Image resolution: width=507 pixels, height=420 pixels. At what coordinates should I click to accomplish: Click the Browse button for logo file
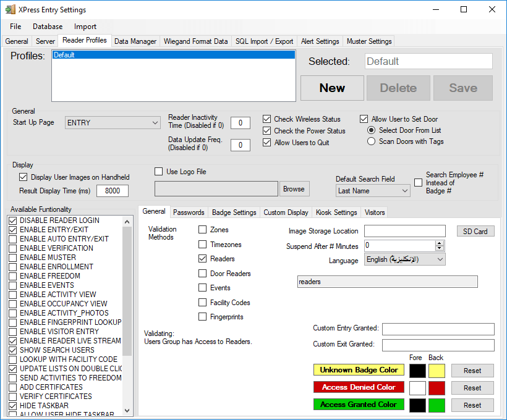[294, 188]
